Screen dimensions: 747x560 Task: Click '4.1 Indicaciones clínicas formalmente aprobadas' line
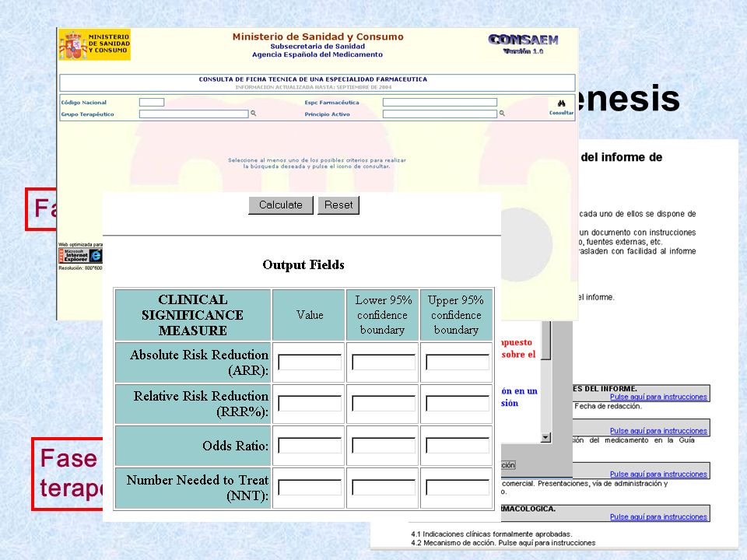click(491, 534)
